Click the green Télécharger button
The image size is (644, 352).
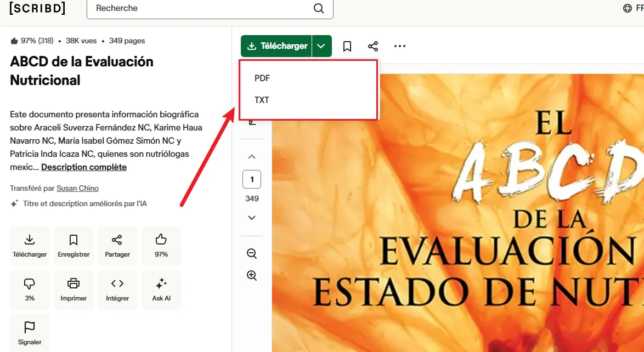point(276,46)
